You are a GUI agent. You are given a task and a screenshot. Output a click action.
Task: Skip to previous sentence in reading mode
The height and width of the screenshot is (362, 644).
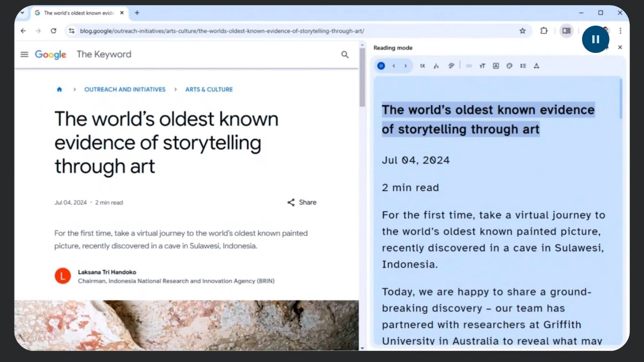pos(394,66)
